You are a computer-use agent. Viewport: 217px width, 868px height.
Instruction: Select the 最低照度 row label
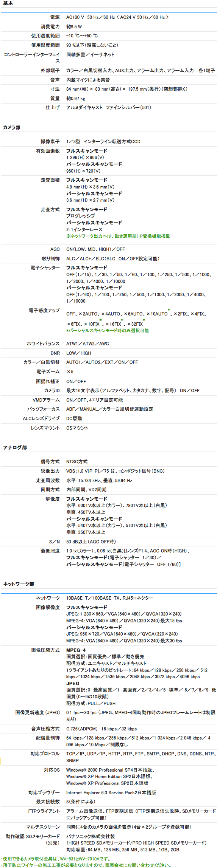(x=50, y=551)
